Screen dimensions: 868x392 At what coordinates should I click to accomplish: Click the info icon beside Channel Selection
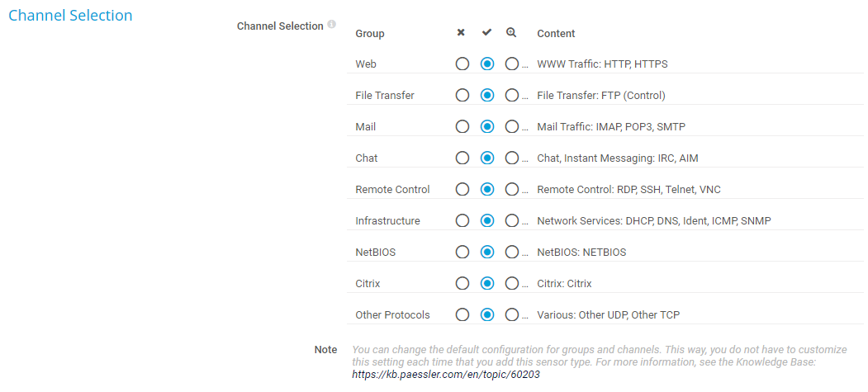[x=331, y=25]
